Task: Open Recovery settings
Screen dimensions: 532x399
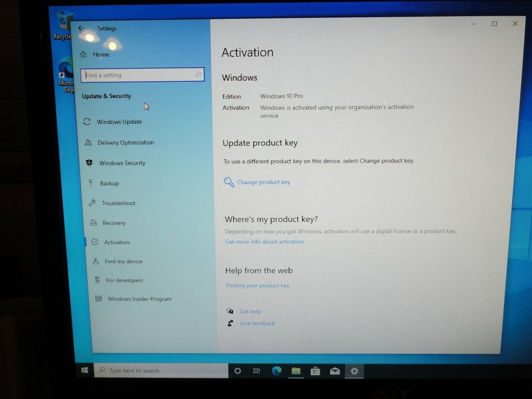Action: click(x=114, y=223)
